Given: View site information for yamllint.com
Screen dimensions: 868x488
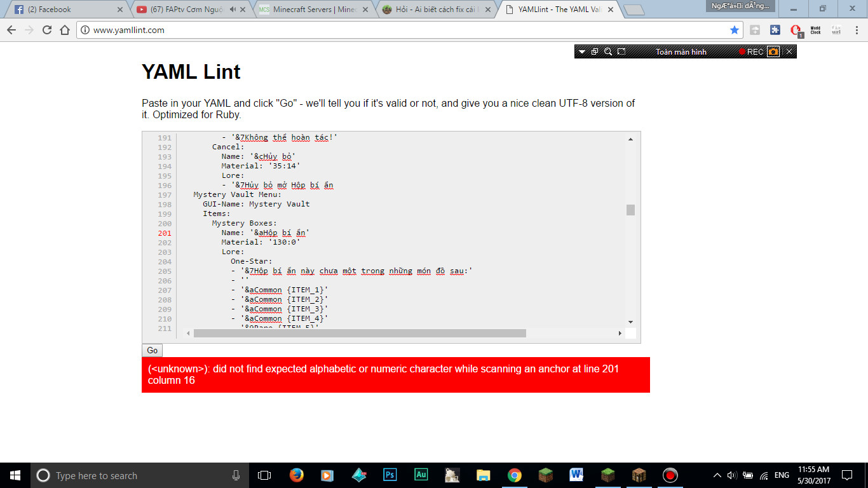Looking at the screenshot, I should [85, 30].
